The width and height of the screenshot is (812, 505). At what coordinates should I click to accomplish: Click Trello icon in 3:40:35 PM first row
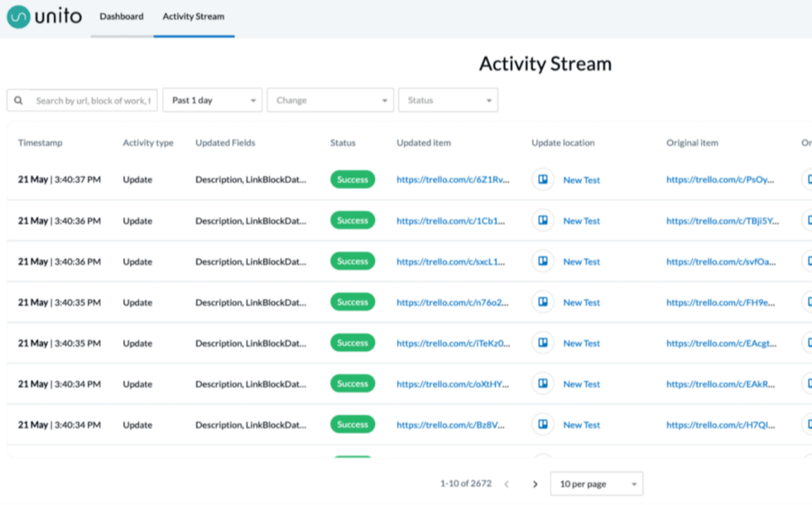pos(543,302)
